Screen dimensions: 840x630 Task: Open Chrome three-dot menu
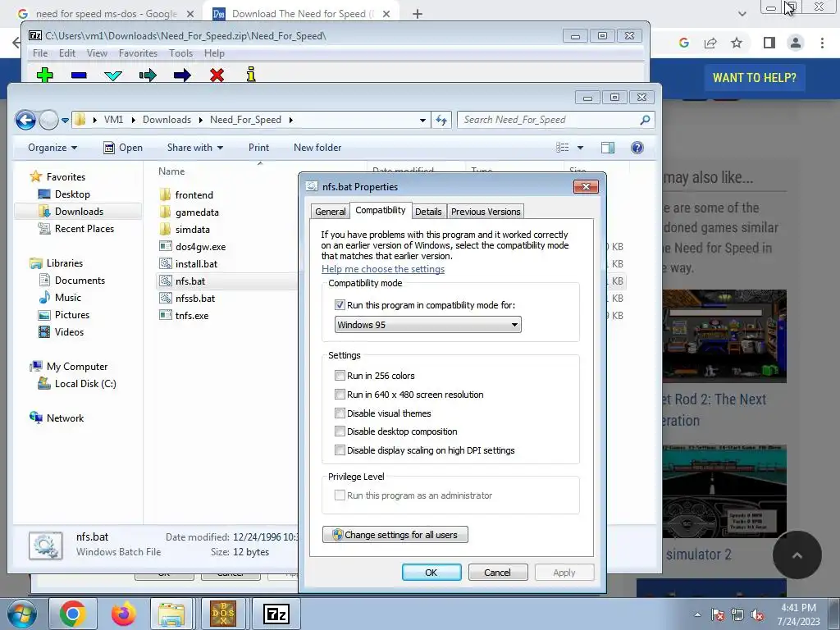click(822, 43)
